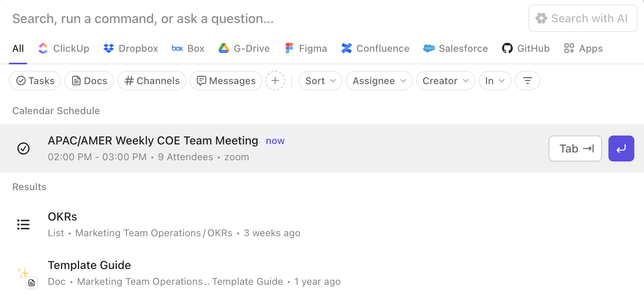This screenshot has height=301, width=644.
Task: Add a filter with the plus icon
Action: pos(275,81)
